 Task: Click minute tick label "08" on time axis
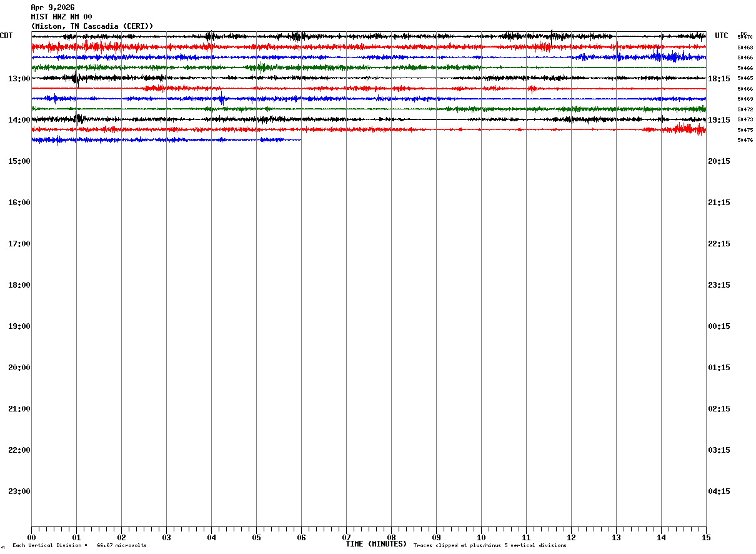coord(391,538)
